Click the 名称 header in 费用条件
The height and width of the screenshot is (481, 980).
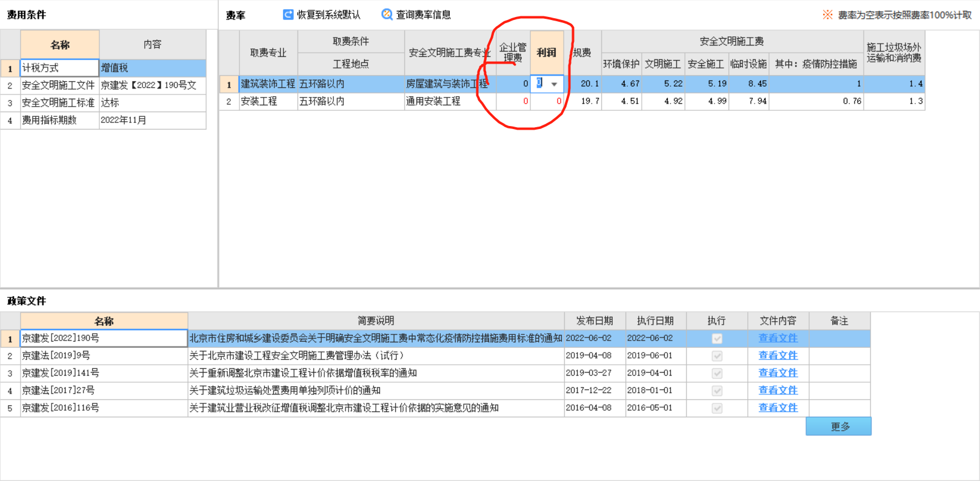pyautogui.click(x=60, y=45)
